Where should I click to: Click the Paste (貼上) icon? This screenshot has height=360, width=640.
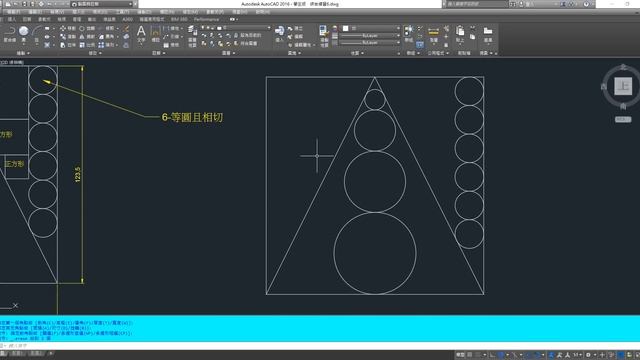[460, 34]
